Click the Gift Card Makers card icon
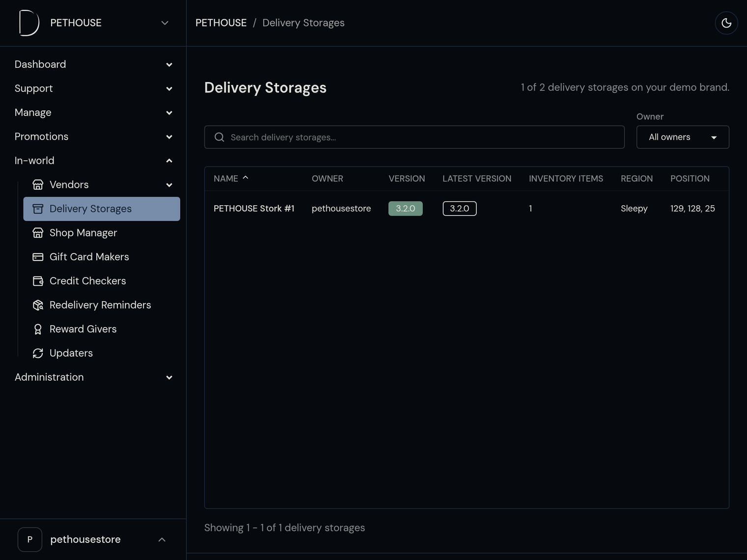This screenshot has height=560, width=747. (38, 257)
